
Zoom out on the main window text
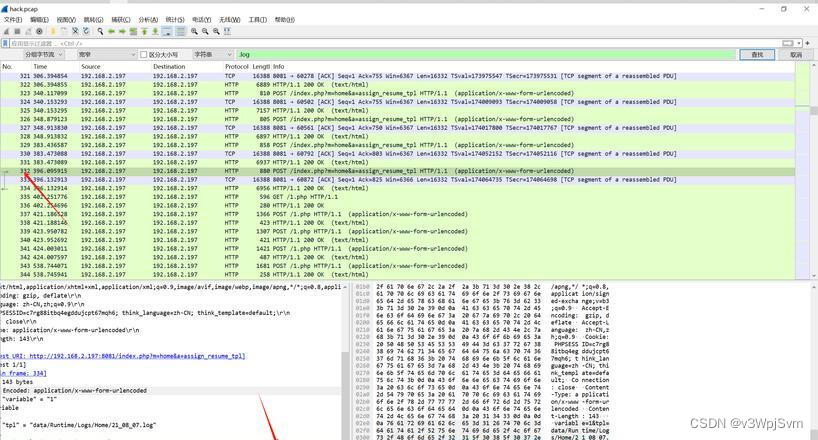(x=205, y=31)
